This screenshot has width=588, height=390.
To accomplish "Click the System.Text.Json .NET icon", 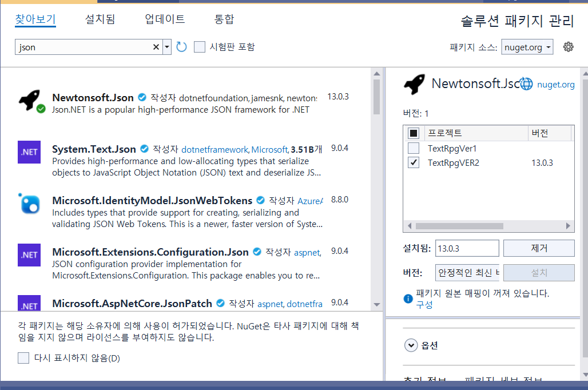I will coord(29,152).
